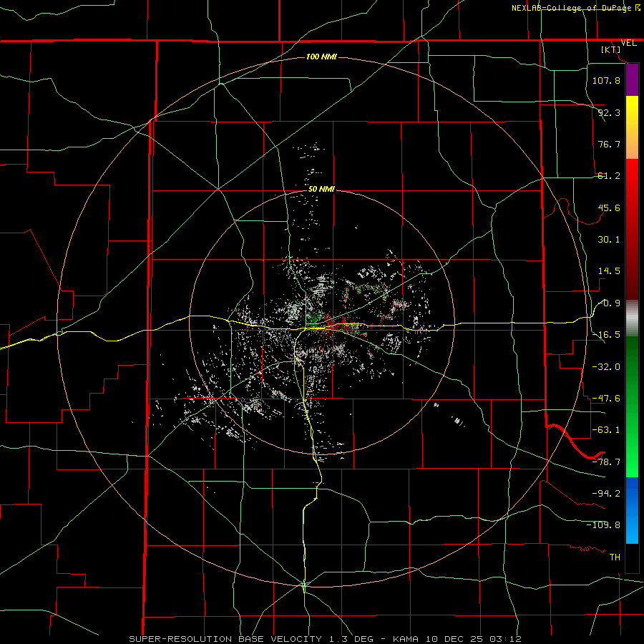The image size is (644, 644).
Task: Click the green segment of the velocity color bar
Action: (632, 406)
